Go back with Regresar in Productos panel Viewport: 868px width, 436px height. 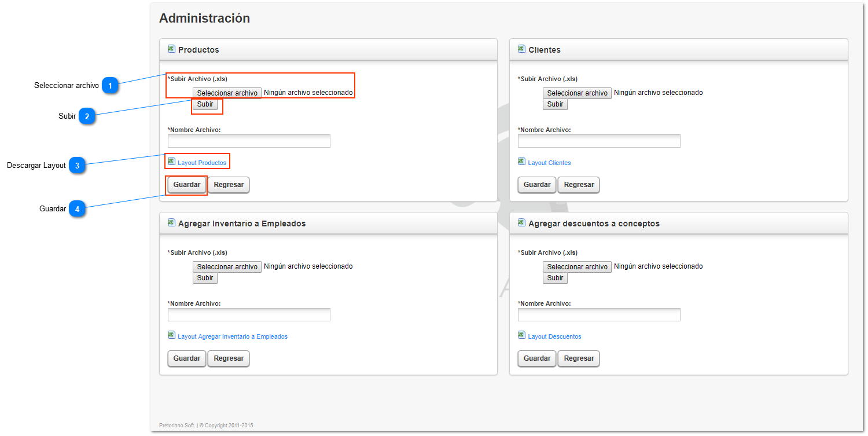[229, 185]
